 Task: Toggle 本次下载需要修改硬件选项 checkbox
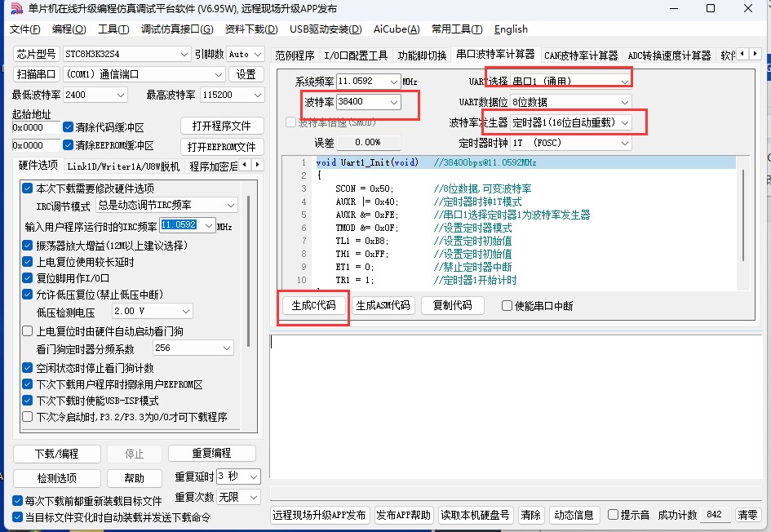tap(28, 188)
